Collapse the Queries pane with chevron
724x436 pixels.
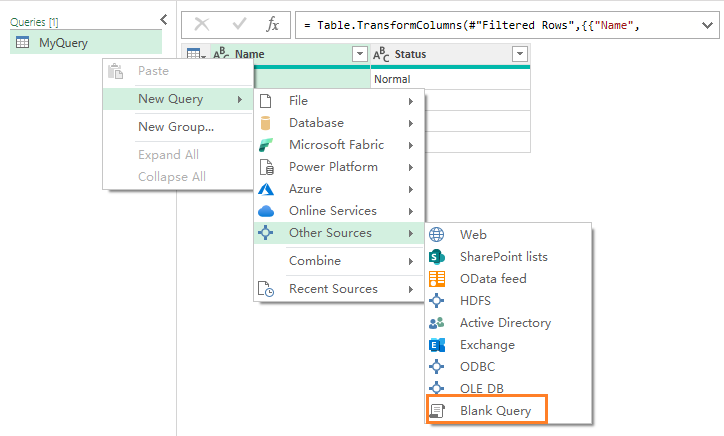click(164, 19)
